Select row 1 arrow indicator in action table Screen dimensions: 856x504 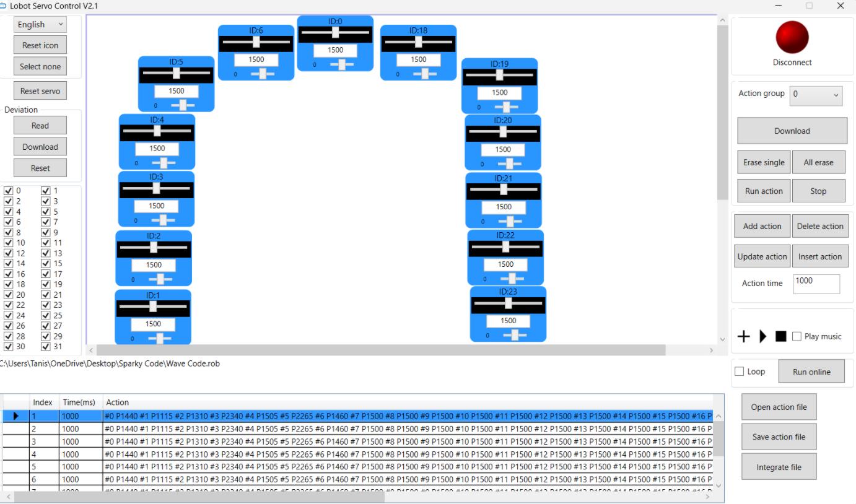tap(15, 417)
